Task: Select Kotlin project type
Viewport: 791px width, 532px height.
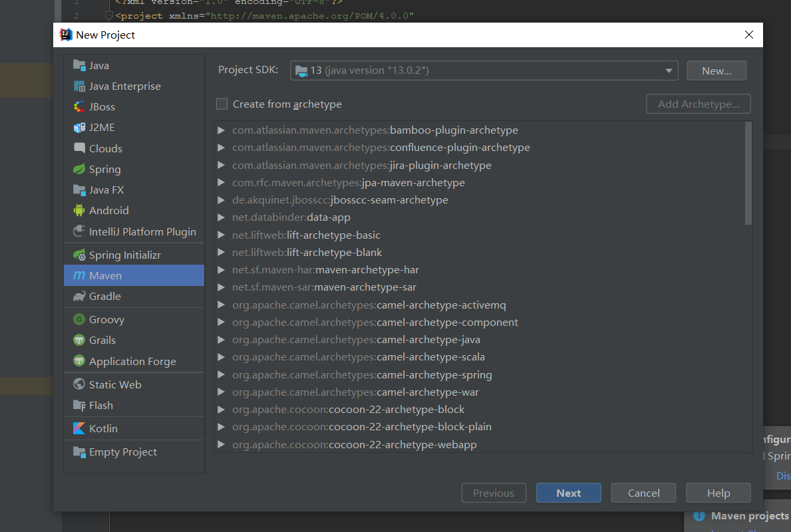Action: (134, 429)
